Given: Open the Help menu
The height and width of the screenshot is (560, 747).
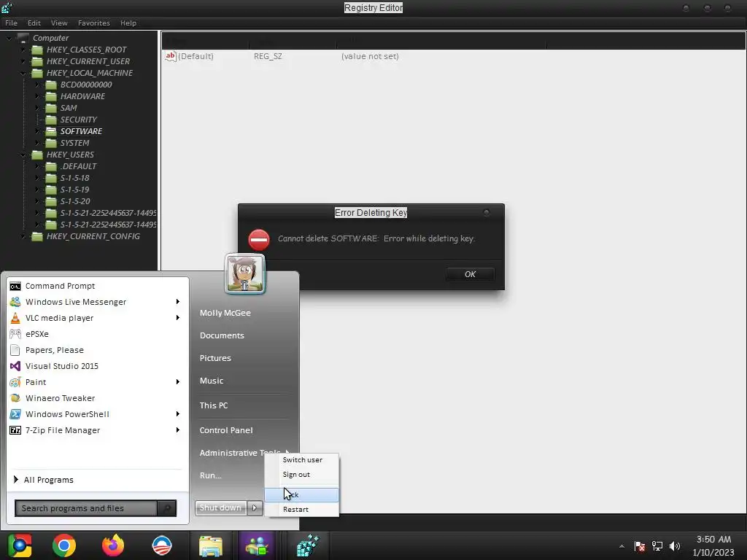Looking at the screenshot, I should point(128,23).
